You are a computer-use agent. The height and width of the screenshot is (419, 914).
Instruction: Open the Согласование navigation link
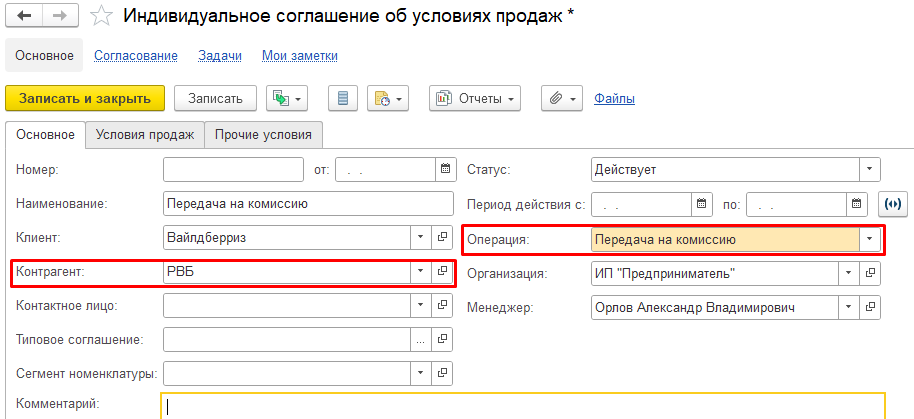[136, 55]
